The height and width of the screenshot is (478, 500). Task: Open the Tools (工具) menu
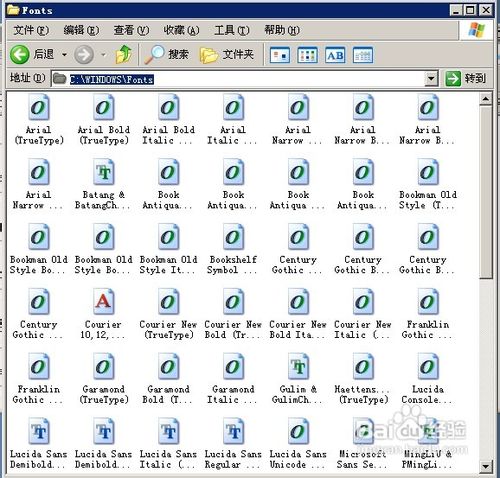pyautogui.click(x=231, y=30)
